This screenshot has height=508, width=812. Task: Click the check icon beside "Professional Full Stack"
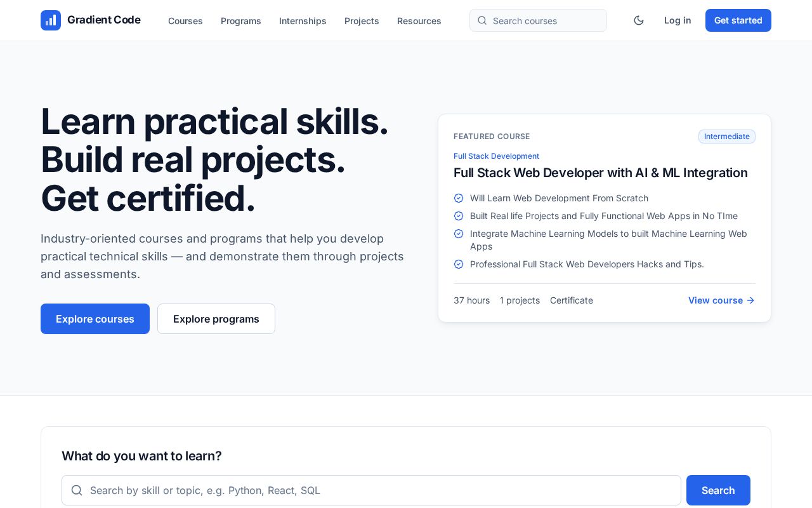459,264
